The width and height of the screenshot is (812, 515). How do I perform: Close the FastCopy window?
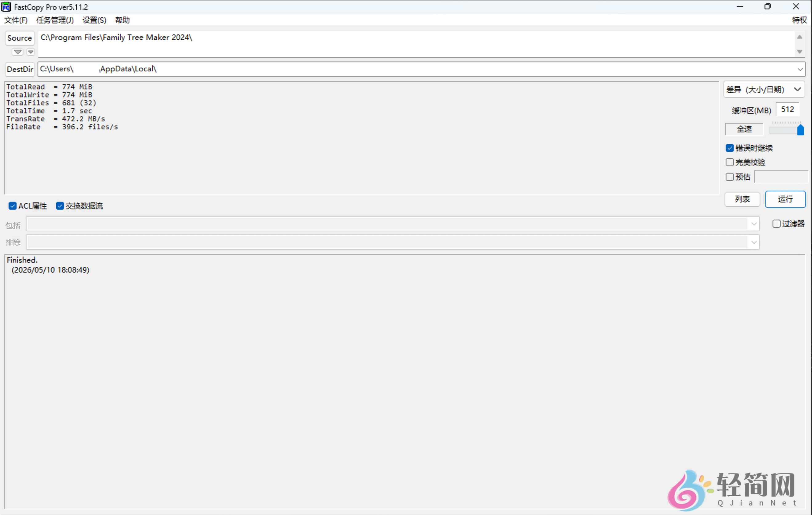coord(796,6)
